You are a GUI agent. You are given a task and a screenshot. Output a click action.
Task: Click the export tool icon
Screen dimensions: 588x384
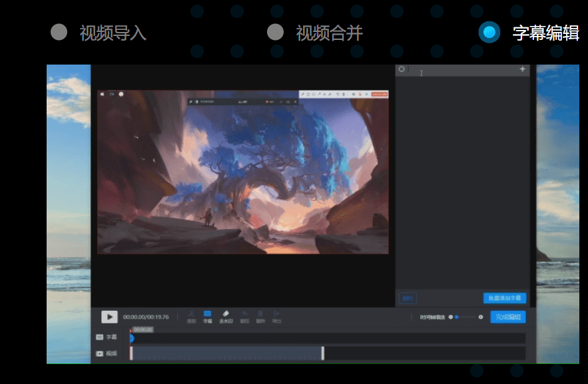pos(277,317)
